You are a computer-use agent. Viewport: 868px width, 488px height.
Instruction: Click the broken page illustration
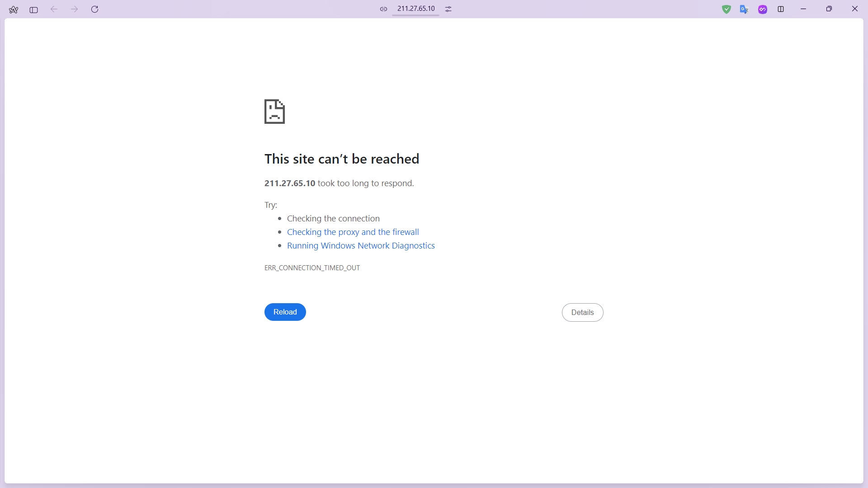click(274, 112)
